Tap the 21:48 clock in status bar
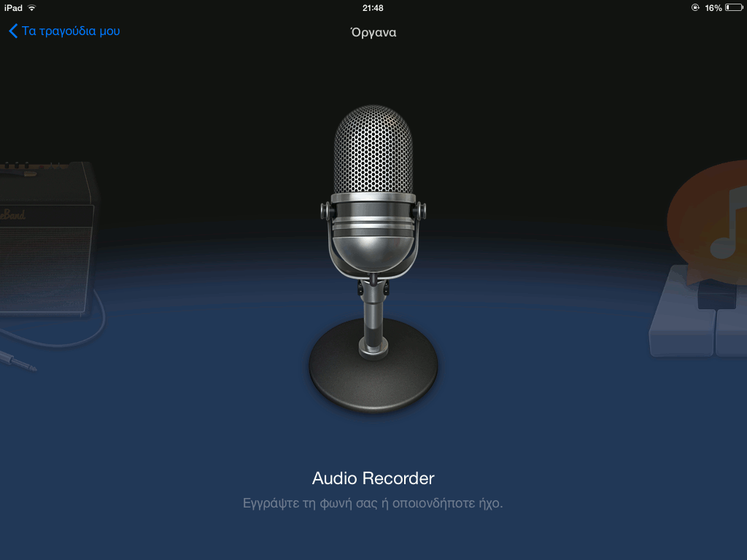 pyautogui.click(x=373, y=8)
